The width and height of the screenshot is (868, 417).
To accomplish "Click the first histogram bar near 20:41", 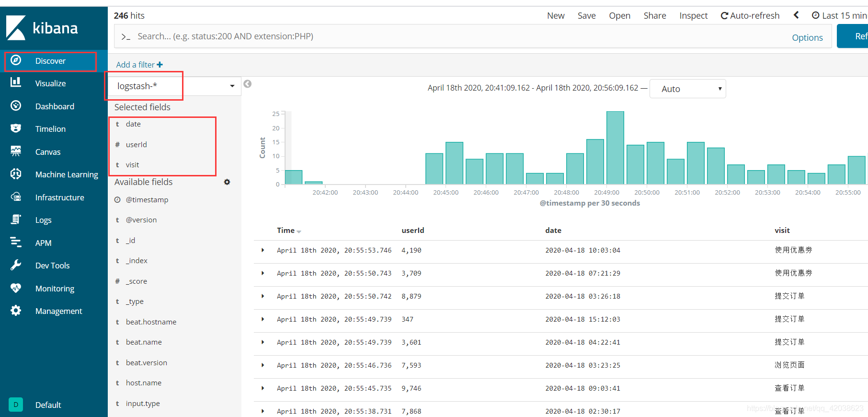I will tap(294, 177).
